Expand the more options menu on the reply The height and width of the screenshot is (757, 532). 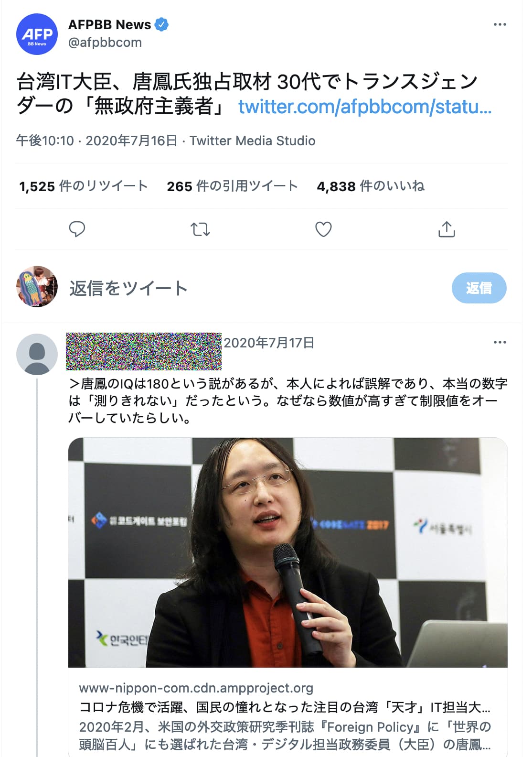pyautogui.click(x=500, y=342)
